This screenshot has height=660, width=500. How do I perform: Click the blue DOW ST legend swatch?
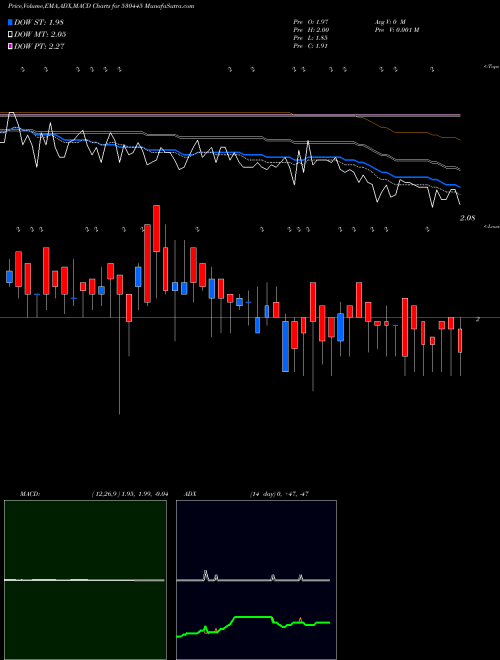pos(11,22)
